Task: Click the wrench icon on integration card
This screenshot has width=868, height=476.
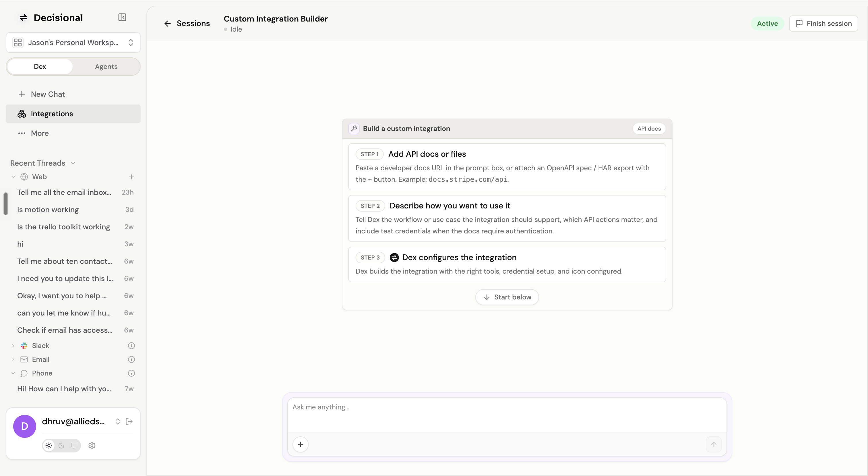Action: click(x=354, y=128)
